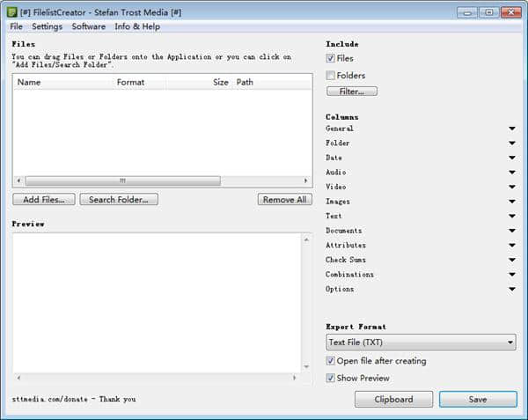This screenshot has width=528, height=420.
Task: Expand the Check Sums columns arrow
Action: (x=511, y=261)
